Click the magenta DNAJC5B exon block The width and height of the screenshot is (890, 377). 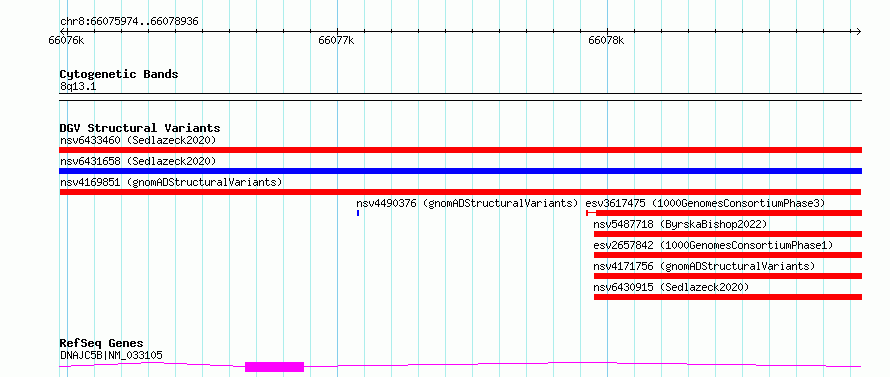pos(274,367)
